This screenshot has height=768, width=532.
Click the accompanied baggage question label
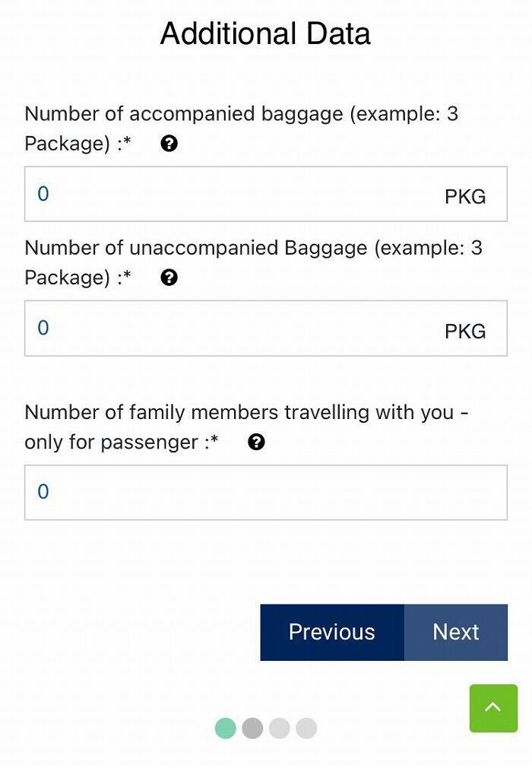(241, 129)
